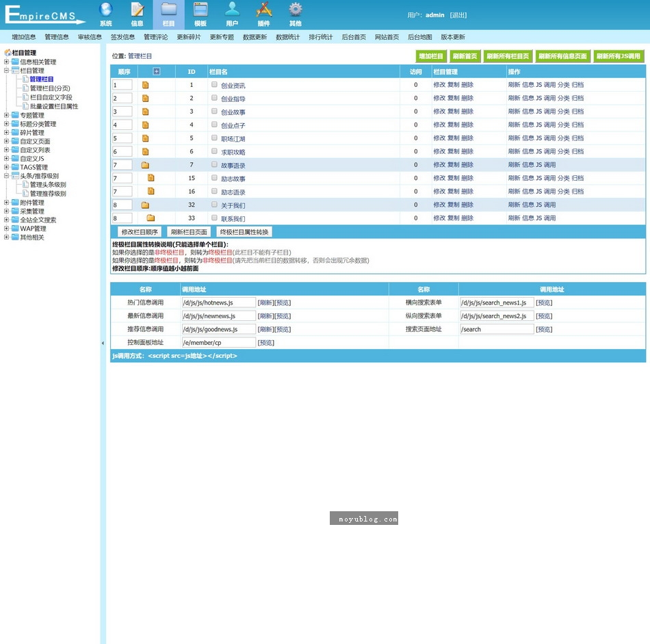Click the 栏目管理 home icon in sidebar
Screen dimensions: 650x644
click(x=8, y=52)
